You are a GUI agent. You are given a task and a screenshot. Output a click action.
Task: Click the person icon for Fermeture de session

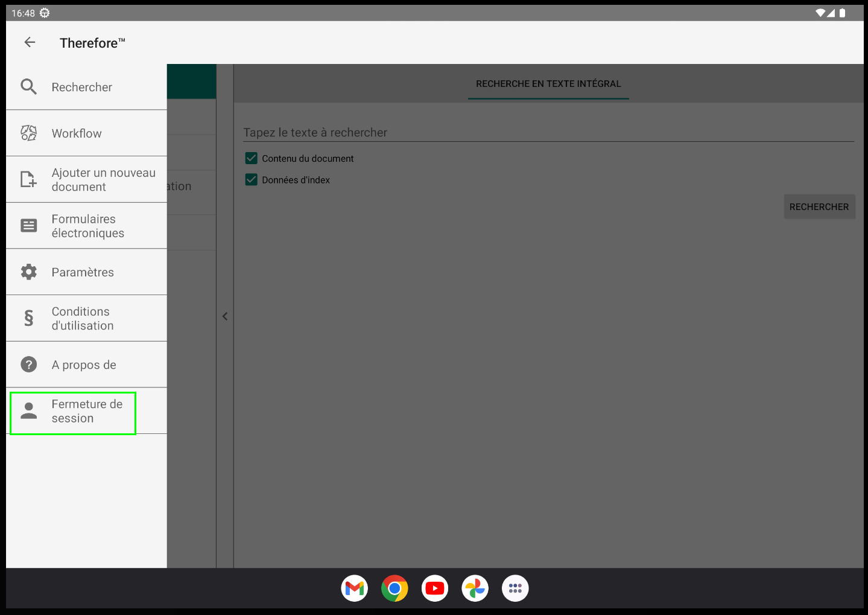pos(28,410)
